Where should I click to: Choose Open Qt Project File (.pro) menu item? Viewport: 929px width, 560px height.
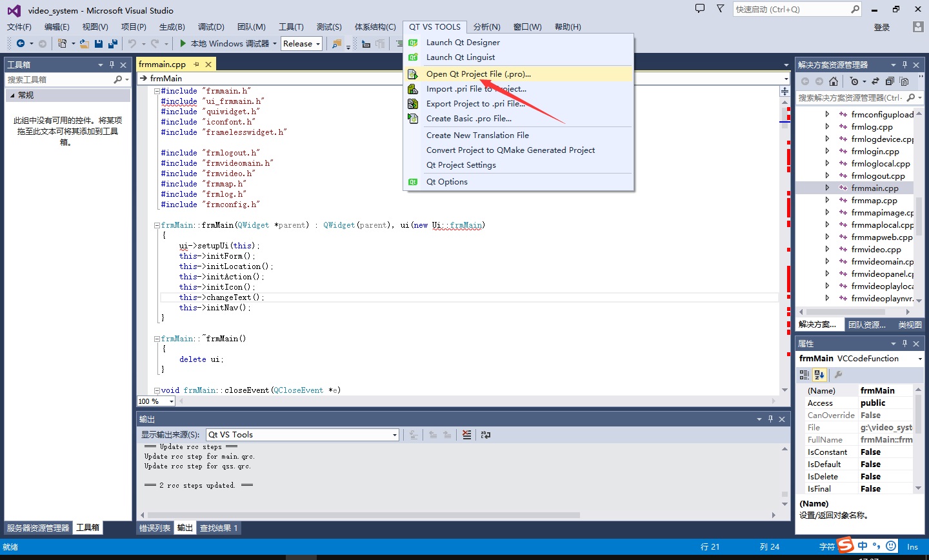click(x=478, y=74)
